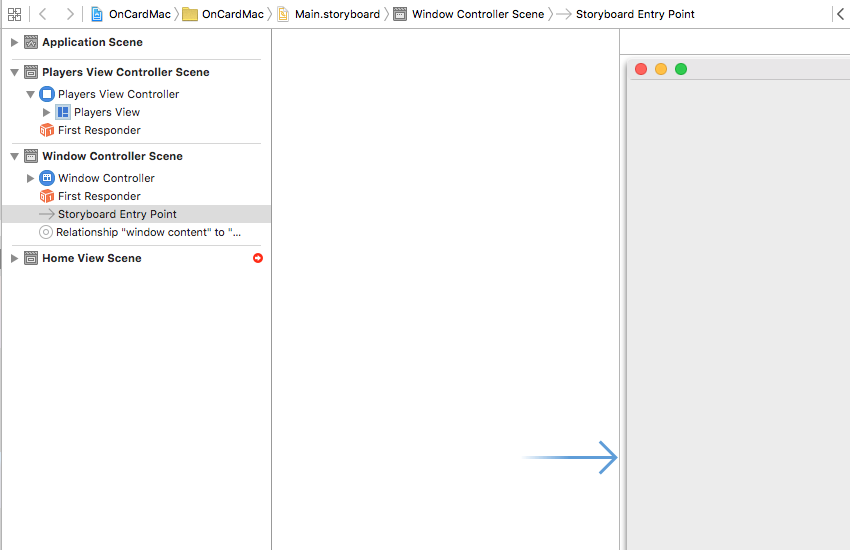The width and height of the screenshot is (850, 550).
Task: Click the First Responder cube under Window Controller Scene
Action: pyautogui.click(x=47, y=196)
